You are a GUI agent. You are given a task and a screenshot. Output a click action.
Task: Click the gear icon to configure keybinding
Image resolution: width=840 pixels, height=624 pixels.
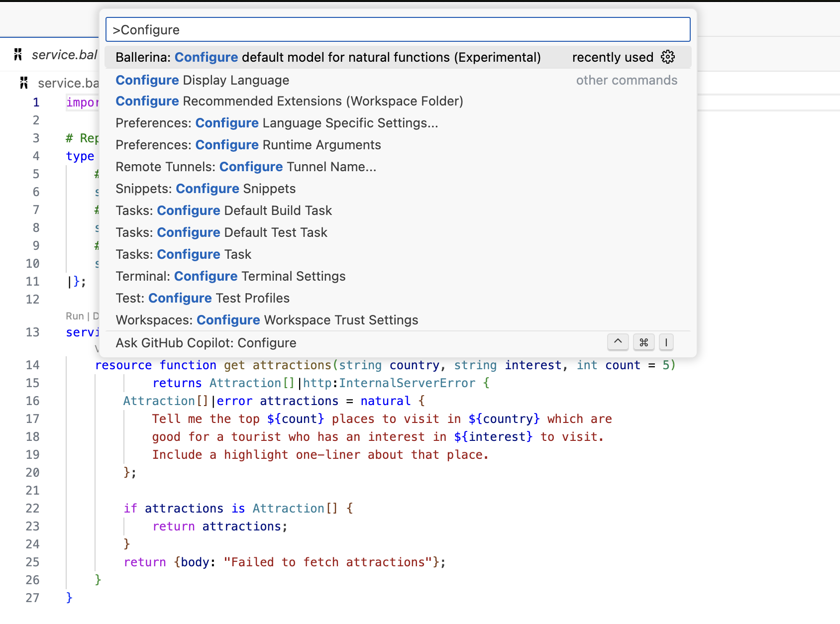668,57
